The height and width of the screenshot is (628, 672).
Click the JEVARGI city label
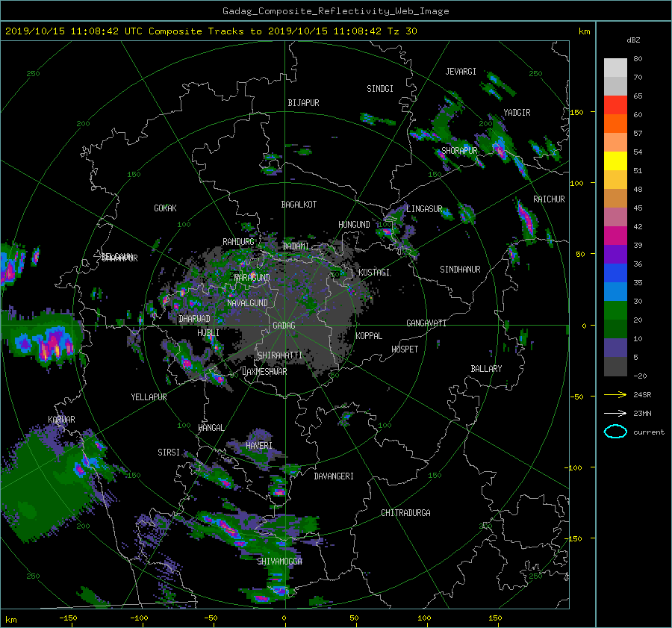[461, 72]
